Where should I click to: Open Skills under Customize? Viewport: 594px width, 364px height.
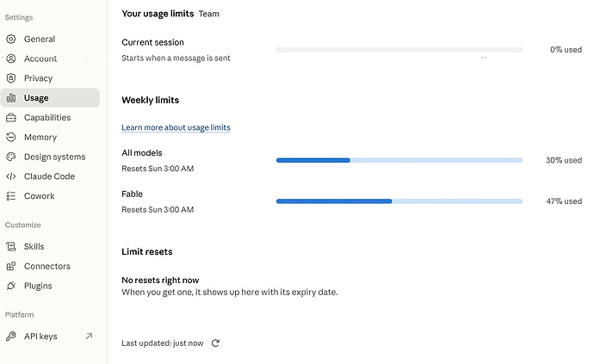pos(50,247)
